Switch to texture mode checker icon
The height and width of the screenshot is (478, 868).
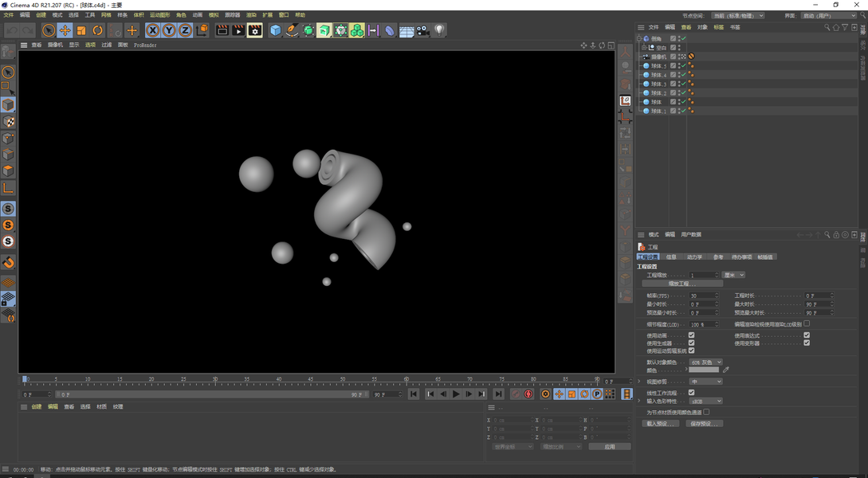(x=8, y=121)
